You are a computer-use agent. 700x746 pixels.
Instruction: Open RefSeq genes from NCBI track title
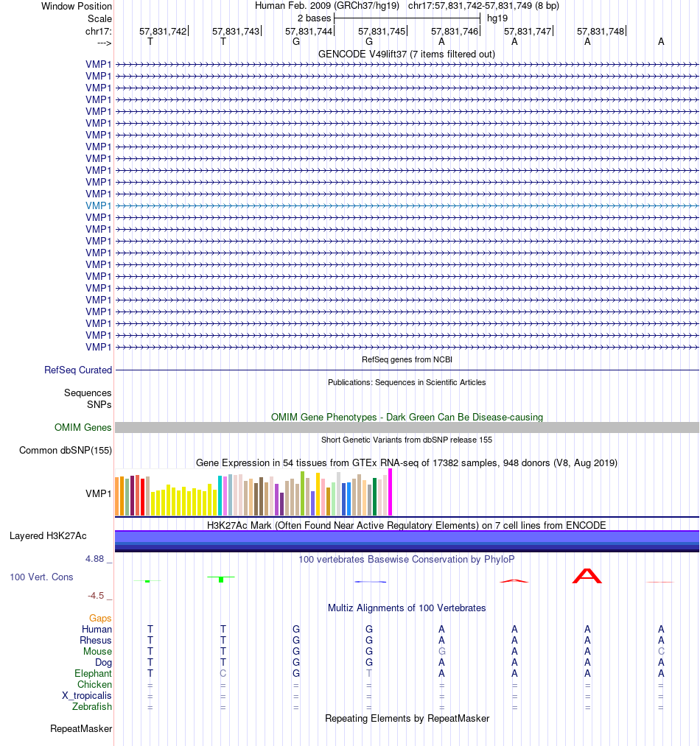[407, 359]
